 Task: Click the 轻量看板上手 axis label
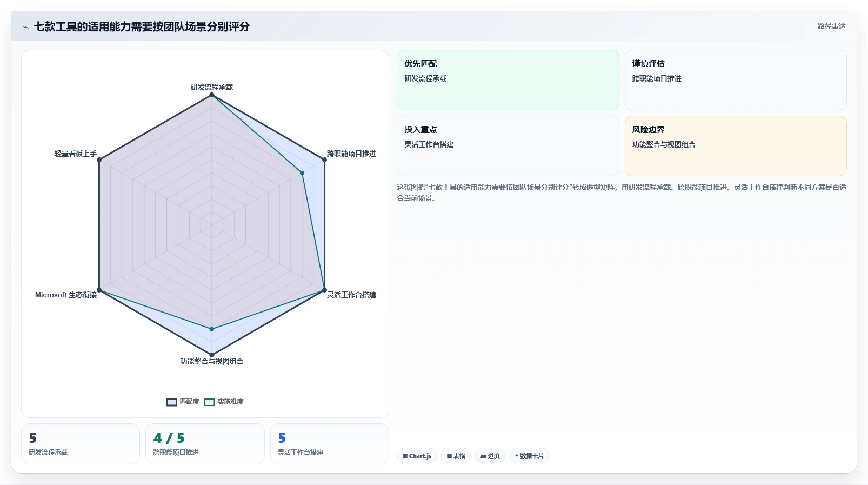click(76, 154)
